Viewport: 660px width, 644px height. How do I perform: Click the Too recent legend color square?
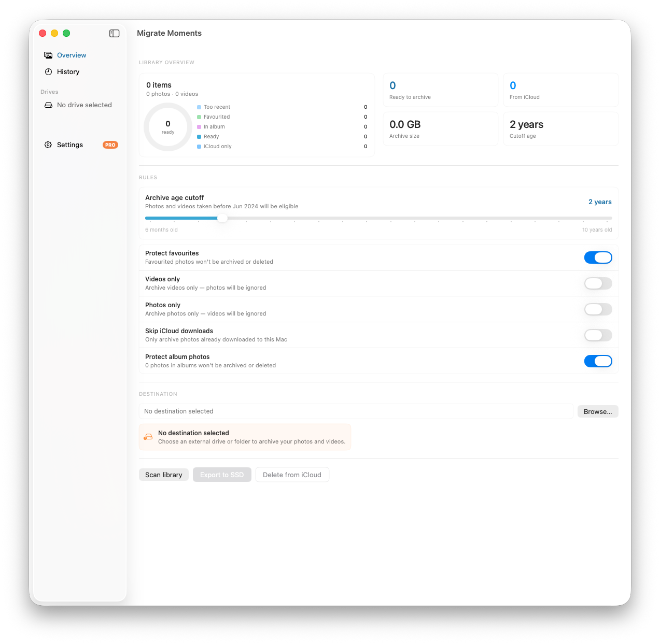point(199,107)
